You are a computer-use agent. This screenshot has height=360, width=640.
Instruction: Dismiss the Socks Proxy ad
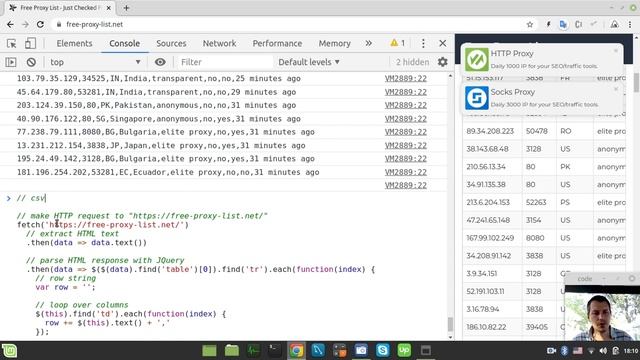point(616,89)
